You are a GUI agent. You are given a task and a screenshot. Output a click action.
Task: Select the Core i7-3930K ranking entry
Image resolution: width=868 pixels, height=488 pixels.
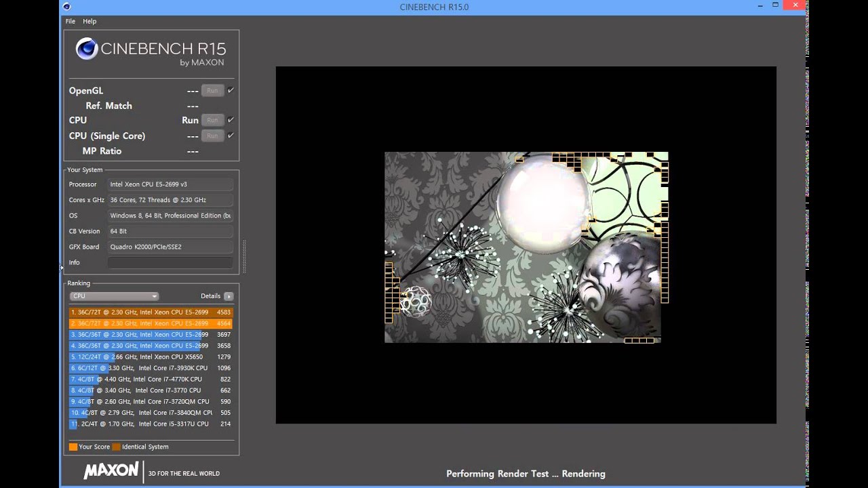pos(151,368)
